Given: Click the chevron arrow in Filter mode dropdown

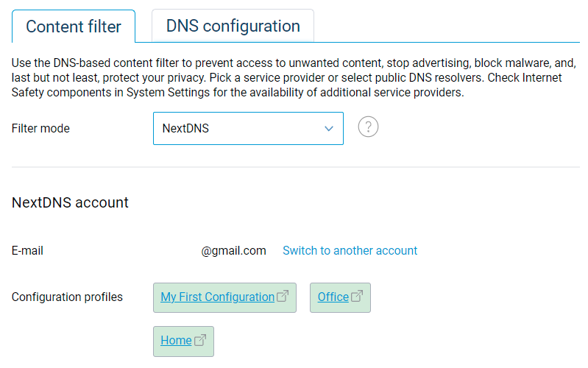Looking at the screenshot, I should click(x=329, y=129).
